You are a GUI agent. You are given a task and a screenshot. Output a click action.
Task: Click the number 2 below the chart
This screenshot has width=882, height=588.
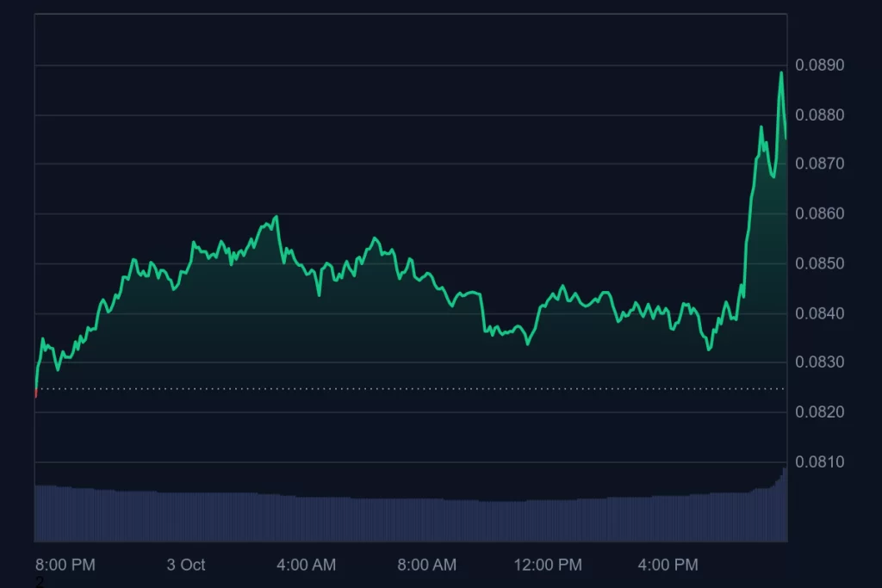40,583
